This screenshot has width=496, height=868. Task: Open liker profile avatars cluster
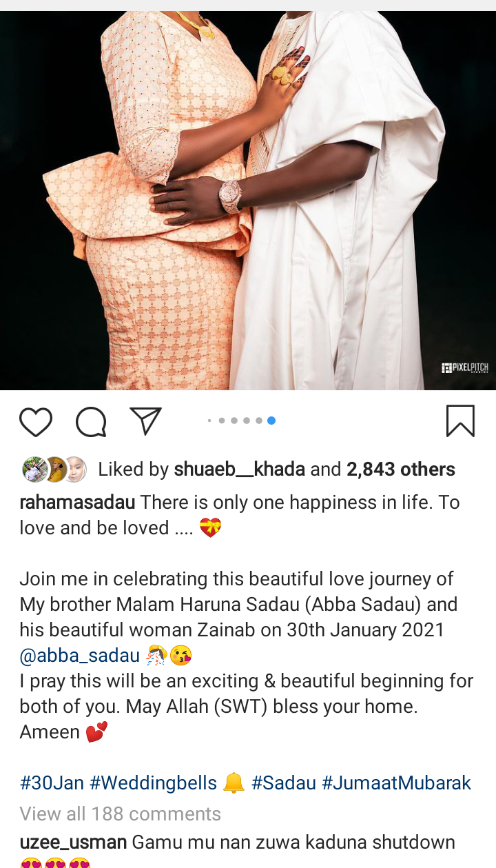(x=54, y=470)
